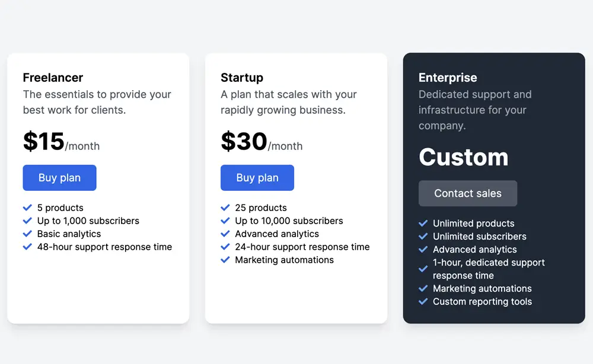The image size is (593, 364).
Task: Select the Enterprise plan heading
Action: [x=448, y=78]
